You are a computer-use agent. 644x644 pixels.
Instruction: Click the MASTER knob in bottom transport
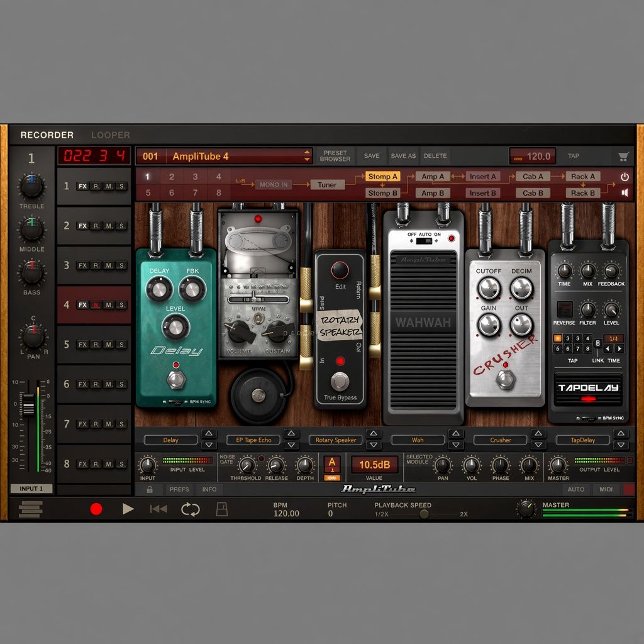(526, 509)
